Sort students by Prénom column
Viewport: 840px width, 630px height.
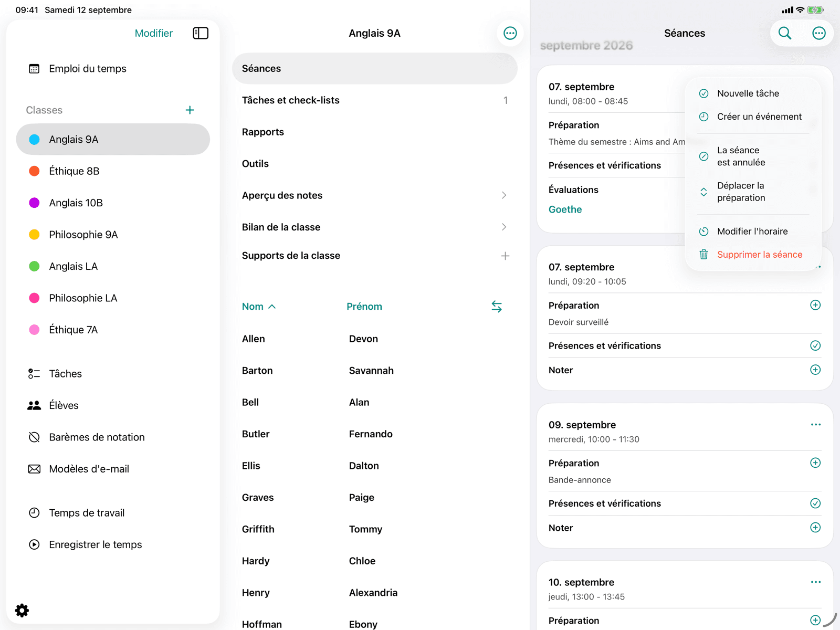(x=364, y=307)
